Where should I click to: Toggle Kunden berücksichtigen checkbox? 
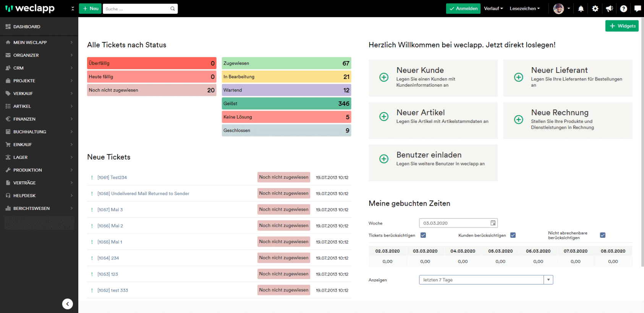(x=513, y=235)
